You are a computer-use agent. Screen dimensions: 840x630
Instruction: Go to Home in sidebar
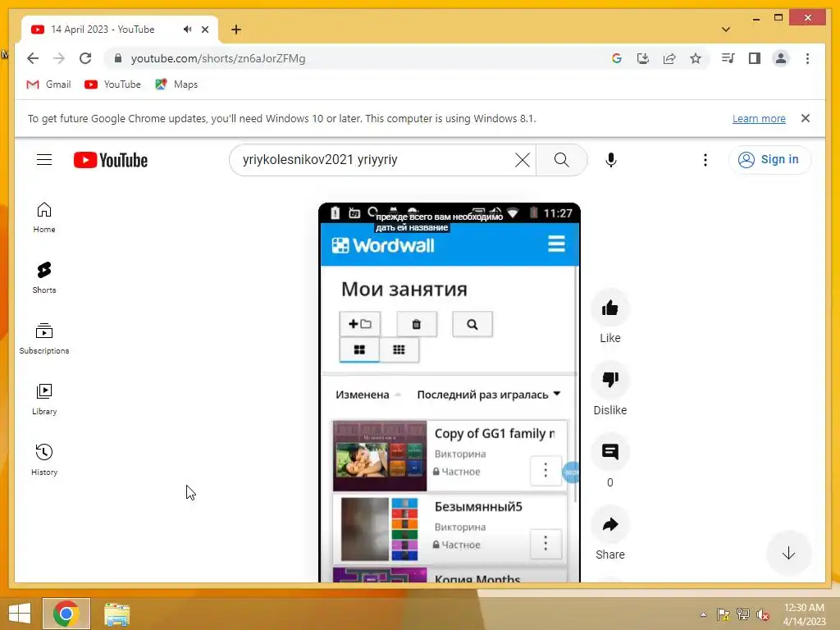click(x=44, y=217)
